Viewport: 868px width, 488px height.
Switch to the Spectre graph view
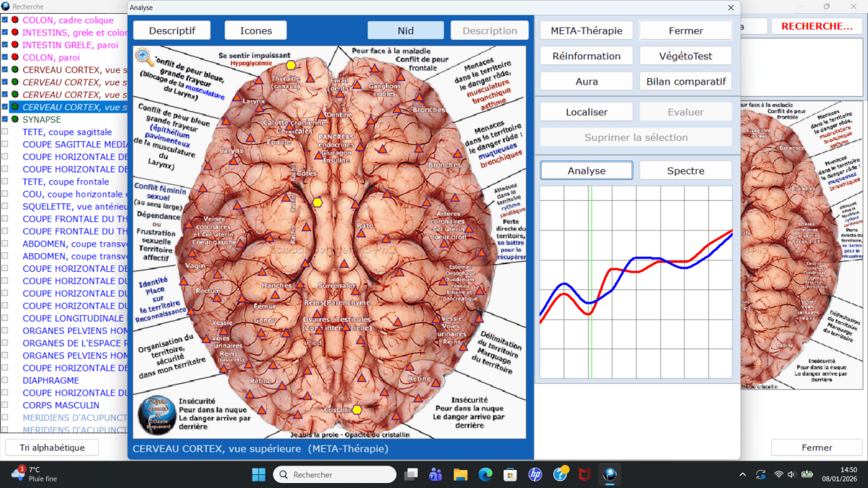[685, 171]
